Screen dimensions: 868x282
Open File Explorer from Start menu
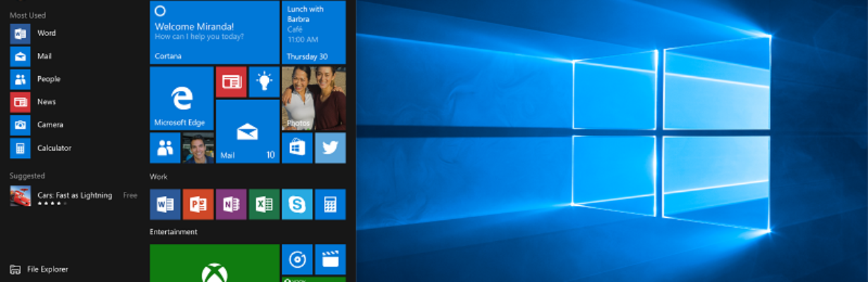[39, 269]
